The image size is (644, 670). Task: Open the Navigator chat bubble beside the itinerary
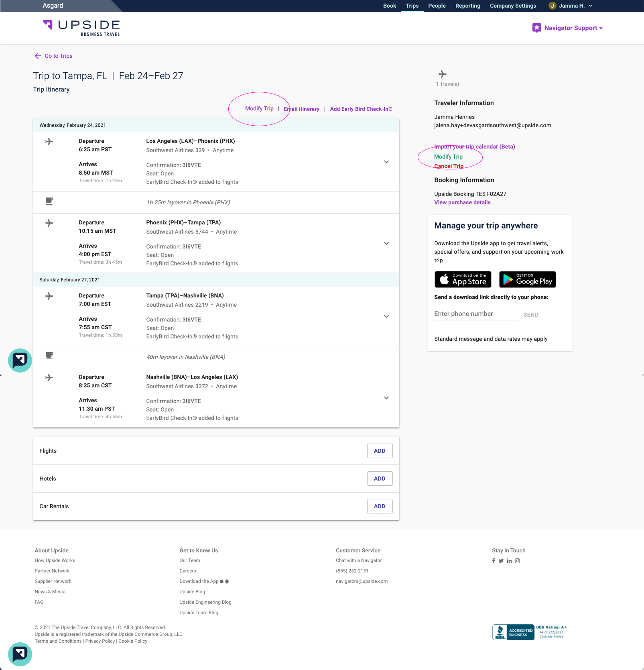tap(20, 360)
